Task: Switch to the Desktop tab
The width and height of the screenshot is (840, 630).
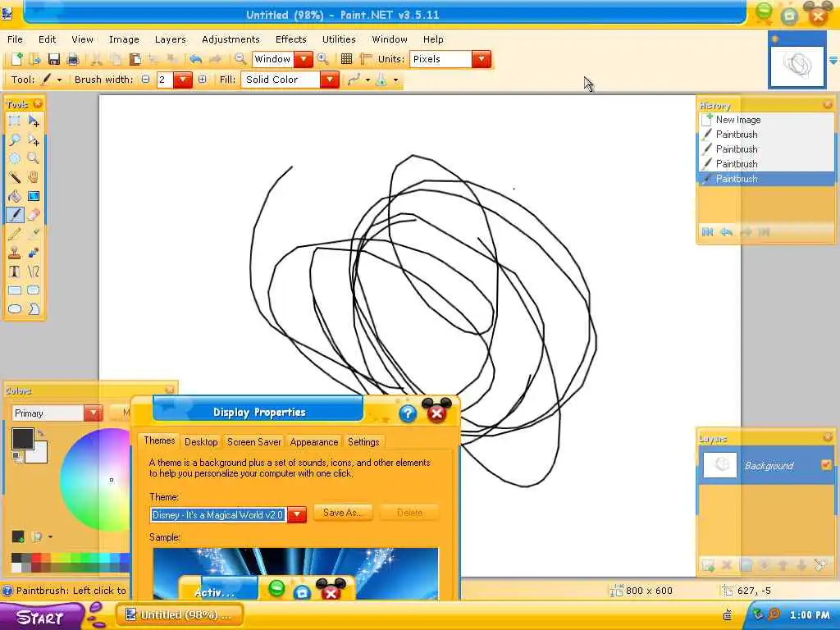Action: [x=201, y=442]
